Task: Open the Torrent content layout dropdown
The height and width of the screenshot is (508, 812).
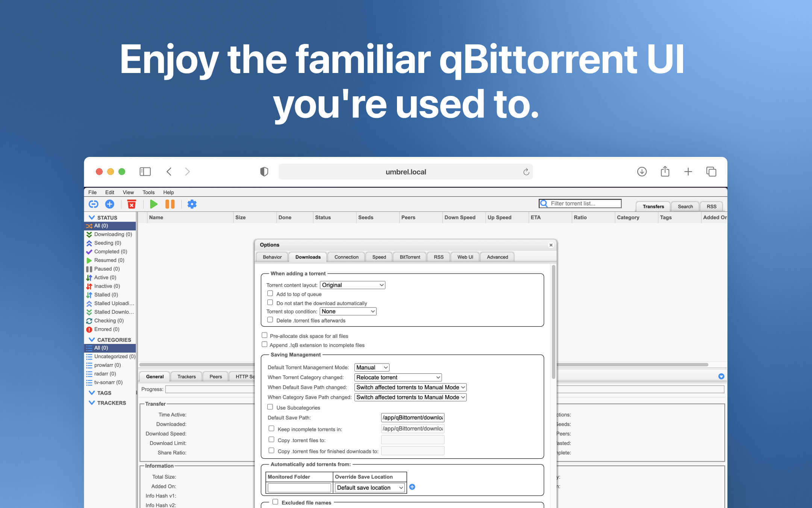Action: pos(352,285)
